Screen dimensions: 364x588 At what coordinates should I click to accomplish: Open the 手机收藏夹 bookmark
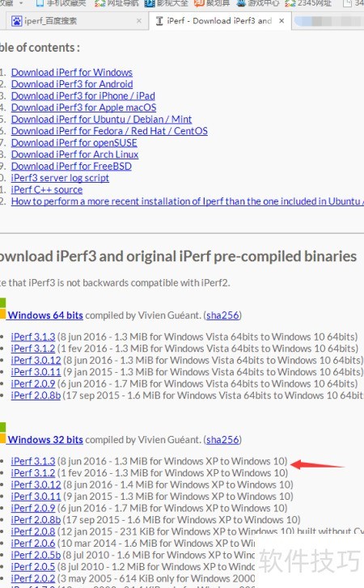(x=61, y=3)
